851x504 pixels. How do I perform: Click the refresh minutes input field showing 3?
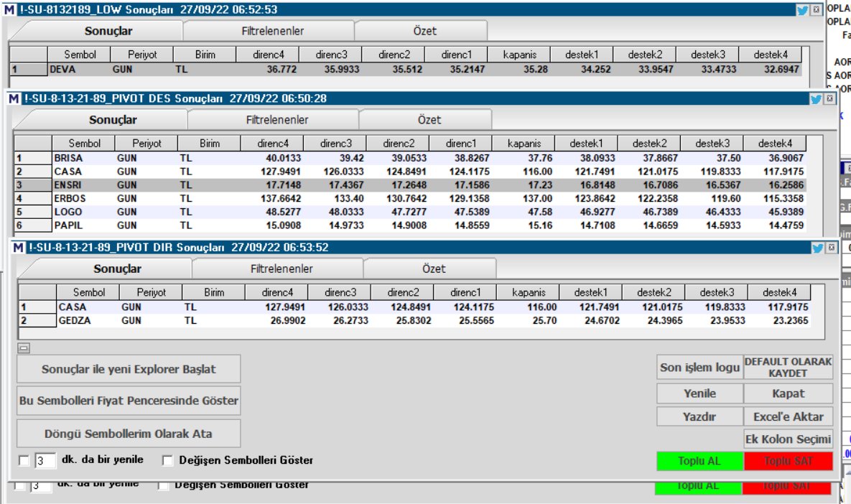pyautogui.click(x=45, y=461)
